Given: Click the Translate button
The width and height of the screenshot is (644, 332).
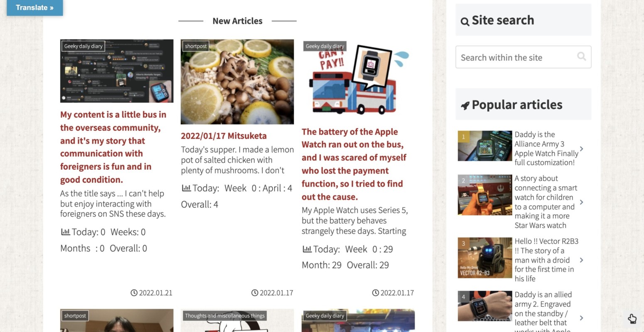Looking at the screenshot, I should [x=34, y=7].
